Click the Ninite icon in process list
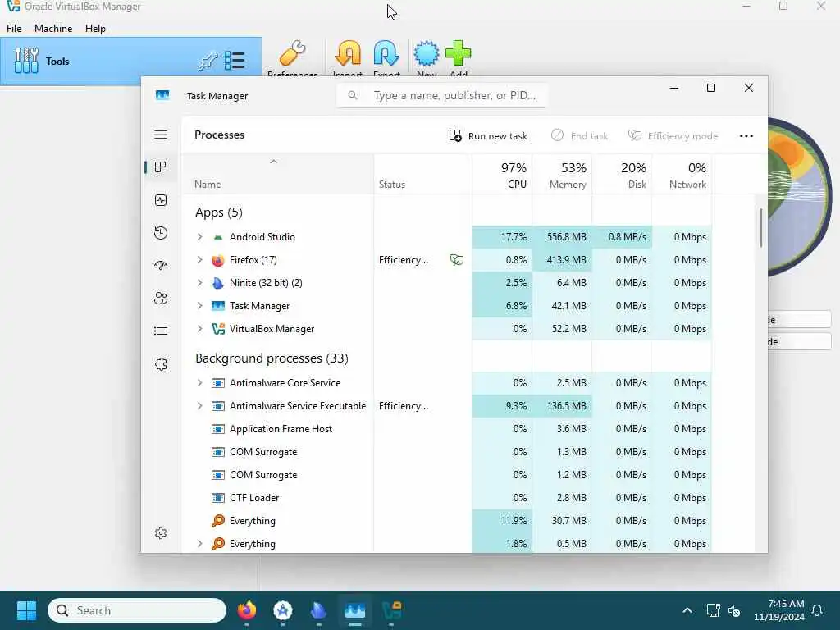This screenshot has width=840, height=630. click(218, 283)
